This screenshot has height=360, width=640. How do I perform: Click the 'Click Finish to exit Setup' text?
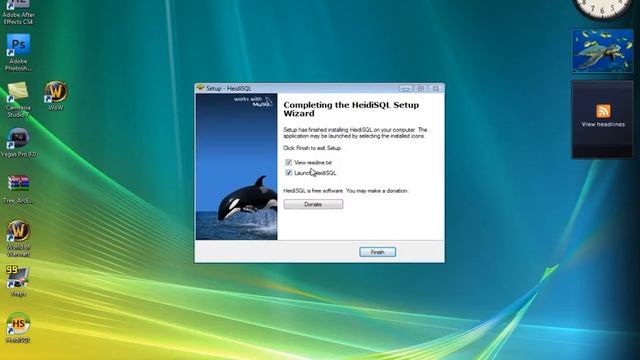pyautogui.click(x=312, y=148)
